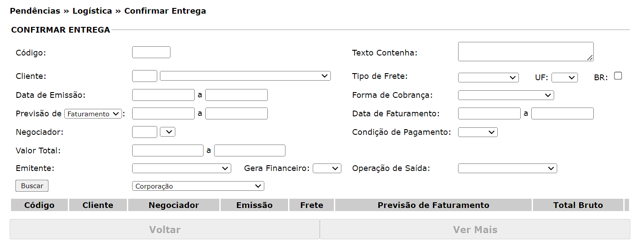644x245 pixels.
Task: Open the Cliente dropdown list
Action: (x=245, y=76)
